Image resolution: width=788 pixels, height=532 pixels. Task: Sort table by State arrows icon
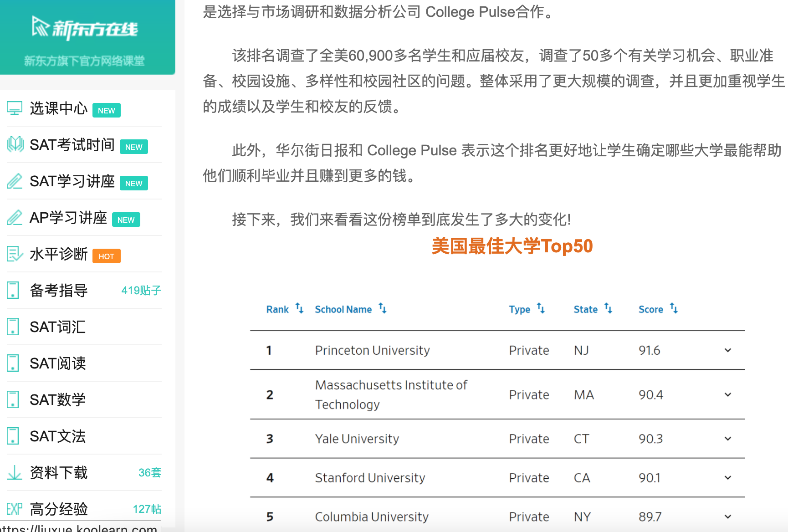point(608,308)
